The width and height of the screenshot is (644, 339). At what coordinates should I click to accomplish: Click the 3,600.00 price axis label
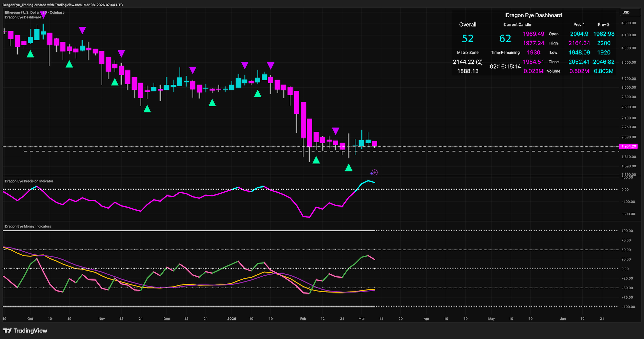click(628, 62)
